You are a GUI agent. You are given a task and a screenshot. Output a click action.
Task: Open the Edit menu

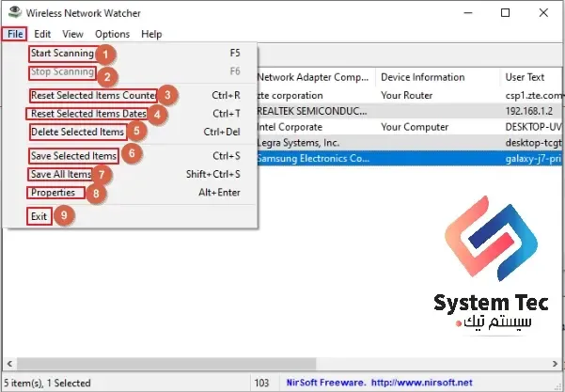click(42, 34)
